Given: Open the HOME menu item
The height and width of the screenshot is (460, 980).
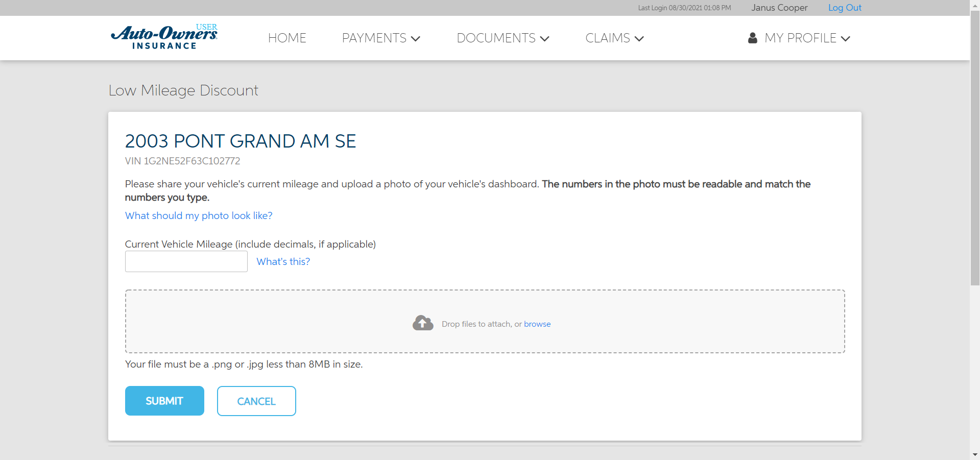Looking at the screenshot, I should (x=287, y=38).
